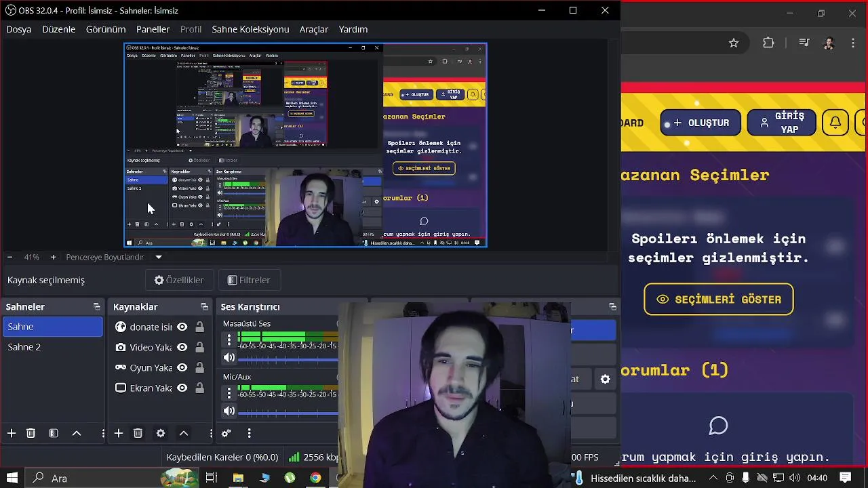Float the Kaynaklar dock panel
Image resolution: width=868 pixels, height=488 pixels.
pyautogui.click(x=204, y=307)
